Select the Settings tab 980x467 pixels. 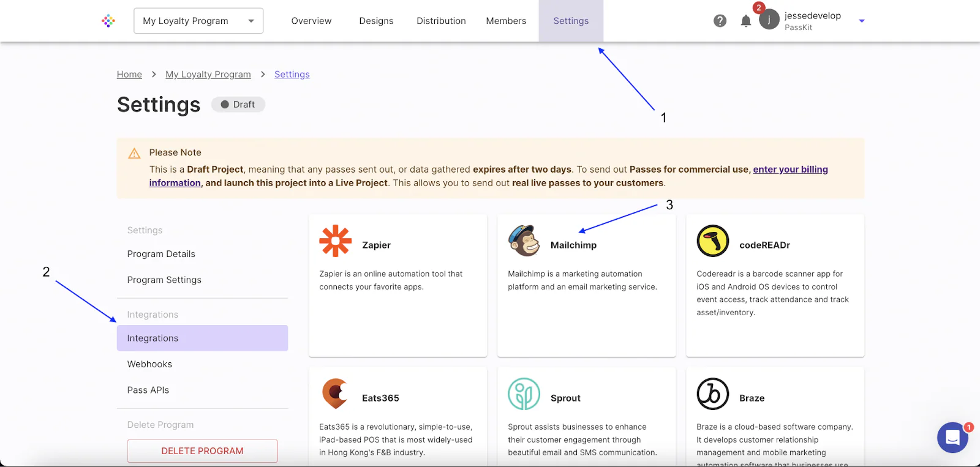(571, 21)
